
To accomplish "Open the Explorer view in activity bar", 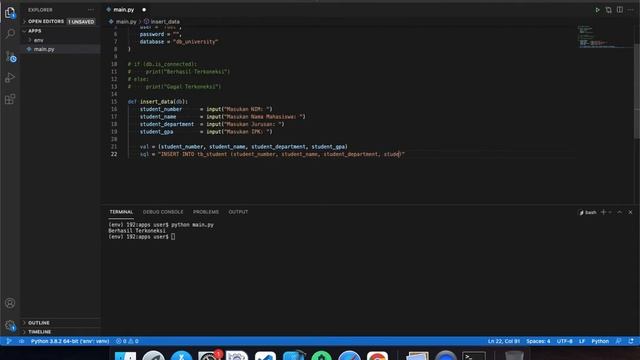I will click(10, 13).
